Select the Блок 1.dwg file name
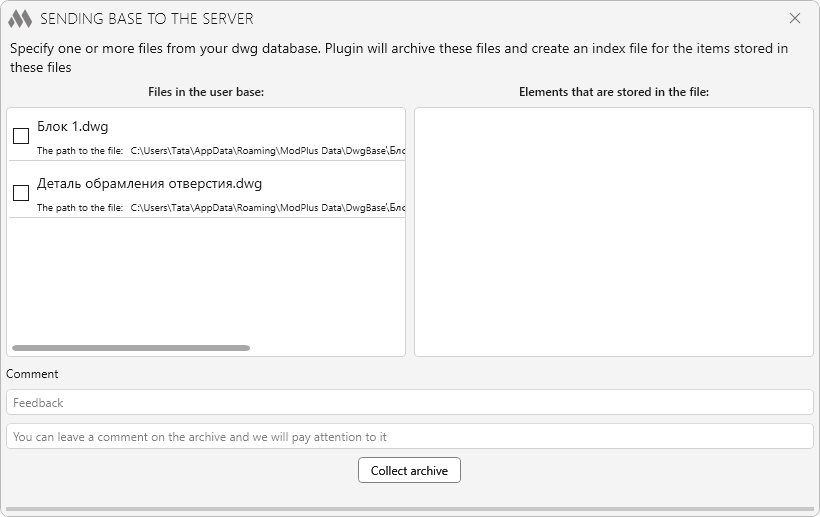The height and width of the screenshot is (517, 820). pos(73,127)
